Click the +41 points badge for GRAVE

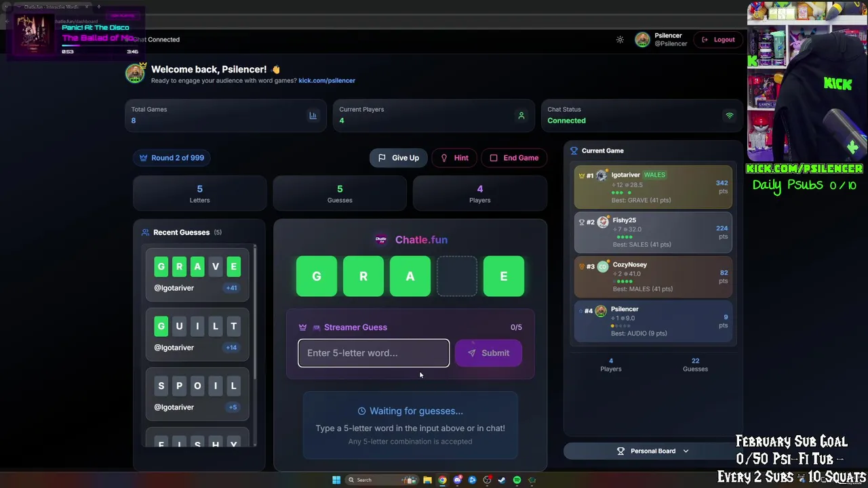pyautogui.click(x=231, y=288)
